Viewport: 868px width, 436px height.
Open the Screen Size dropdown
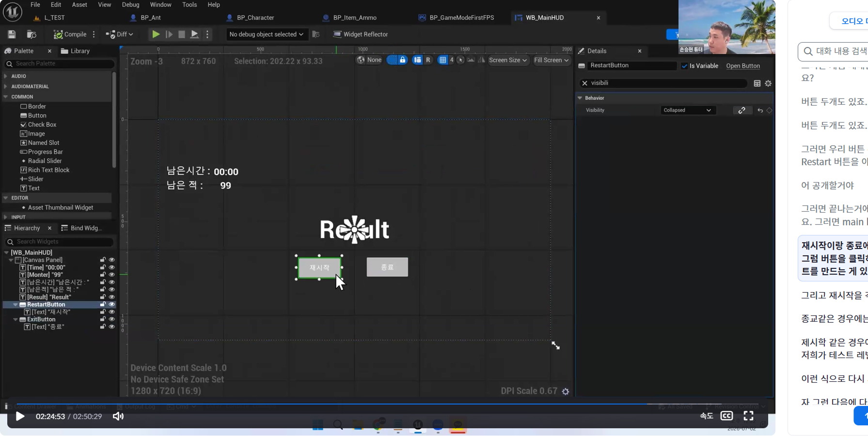tap(507, 60)
